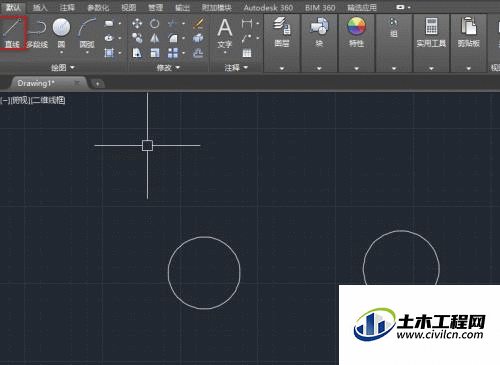Select the Polyline (多段线) tool
Viewport: 500px width, 365px height.
coord(37,33)
